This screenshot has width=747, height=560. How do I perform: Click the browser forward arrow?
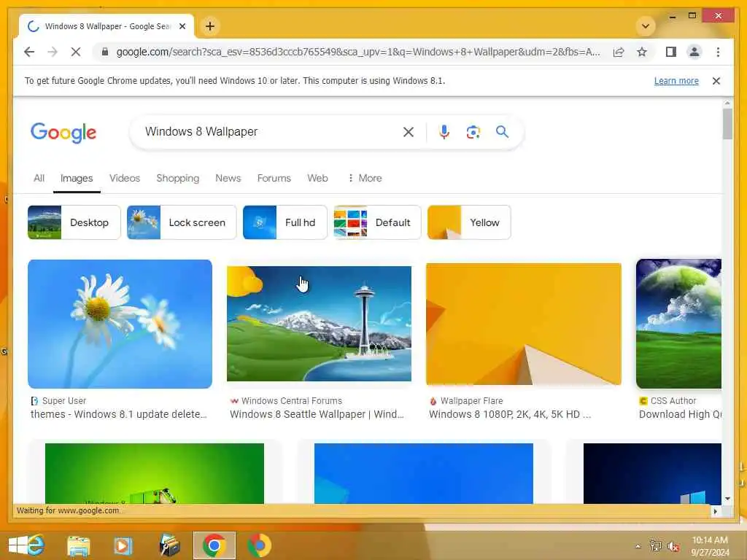pyautogui.click(x=53, y=52)
